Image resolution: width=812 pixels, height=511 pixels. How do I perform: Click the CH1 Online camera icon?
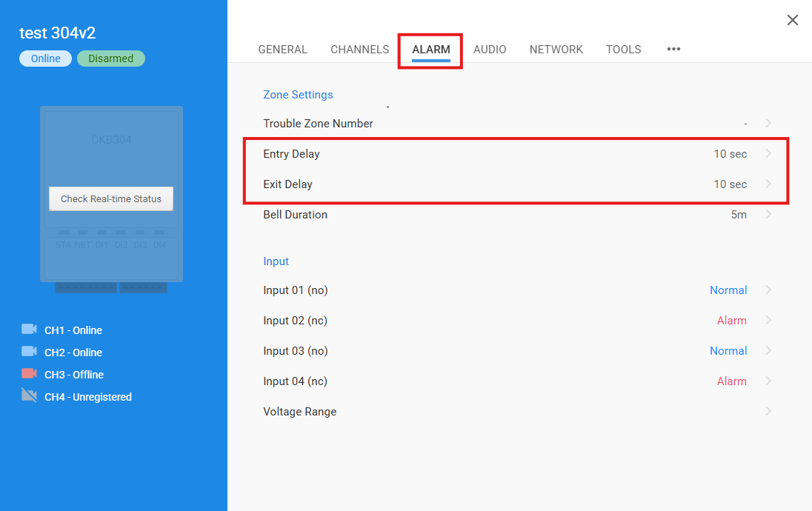click(x=29, y=330)
